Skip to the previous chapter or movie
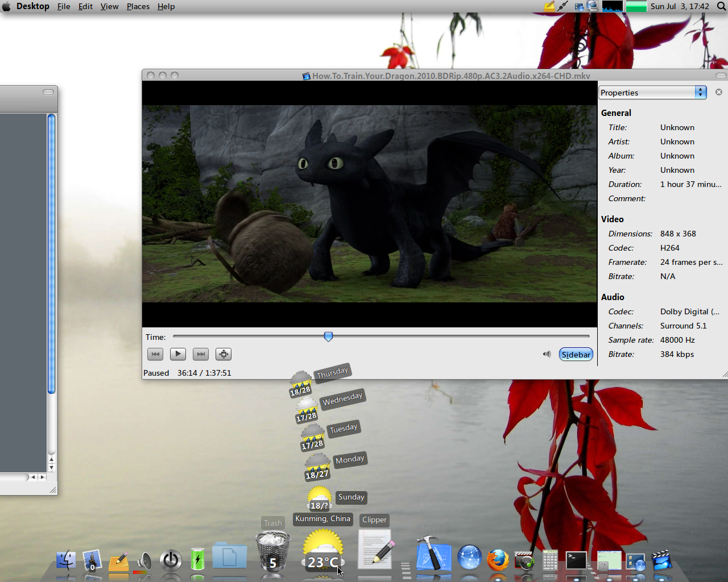 pos(155,354)
